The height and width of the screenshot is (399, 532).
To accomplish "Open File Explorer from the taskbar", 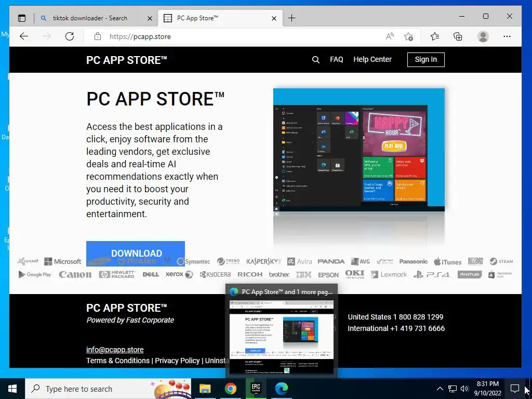I will tap(205, 389).
